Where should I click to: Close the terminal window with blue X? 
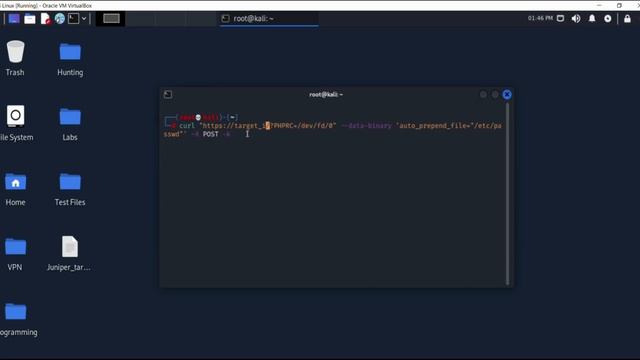507,95
